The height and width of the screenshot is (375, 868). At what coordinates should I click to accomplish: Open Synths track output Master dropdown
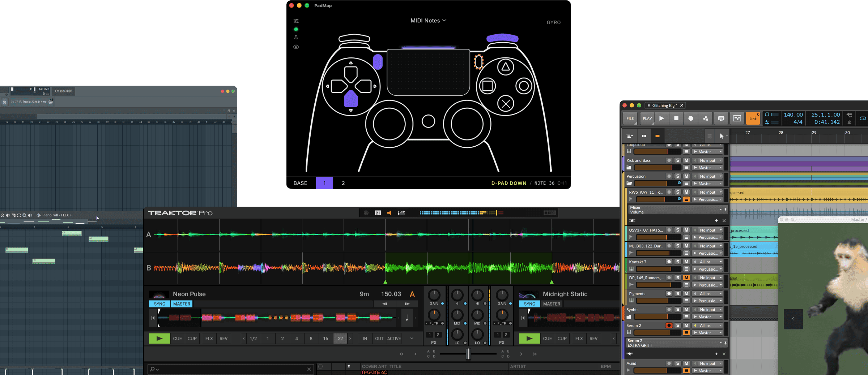[707, 317]
